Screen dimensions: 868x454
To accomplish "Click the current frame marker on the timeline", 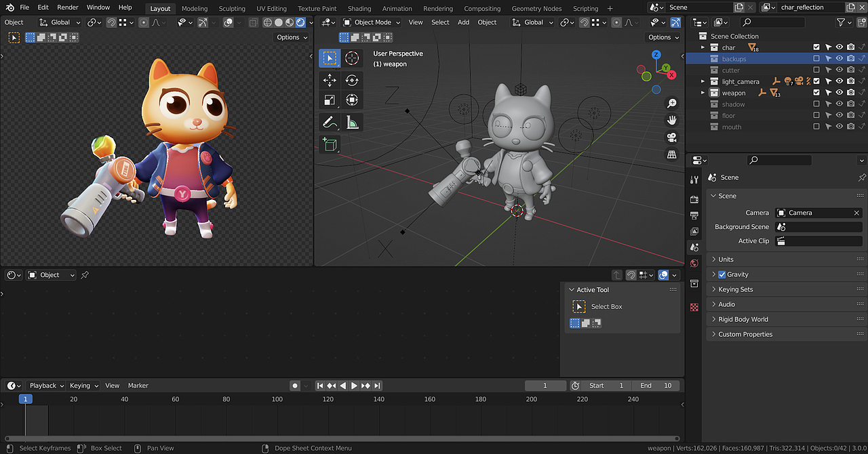I will (25, 399).
